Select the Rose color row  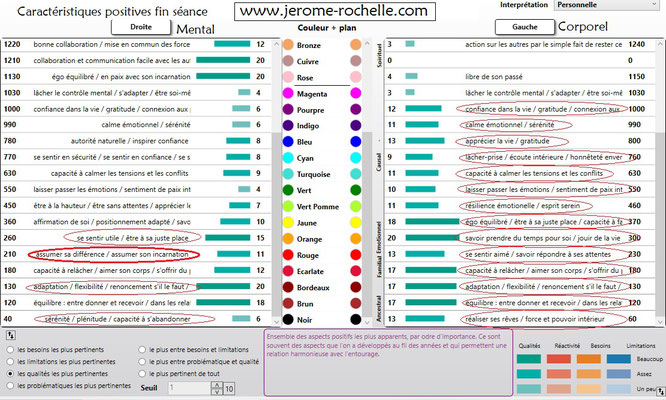coord(322,77)
